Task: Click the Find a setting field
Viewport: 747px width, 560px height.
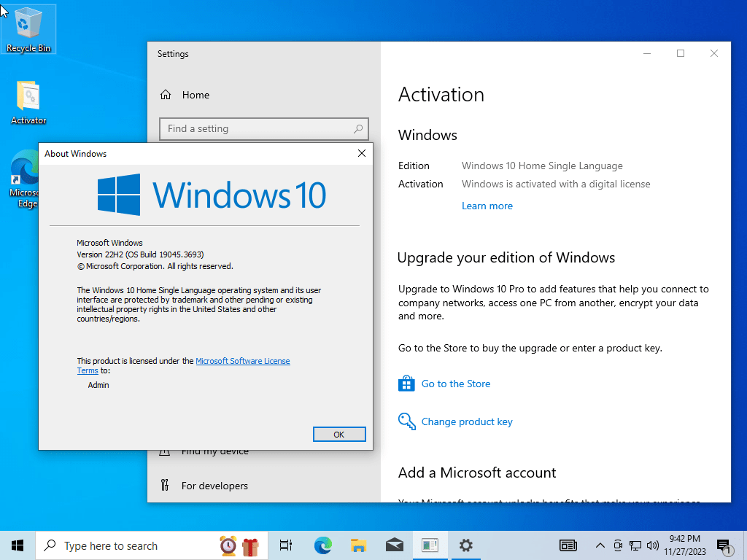Action: (264, 129)
